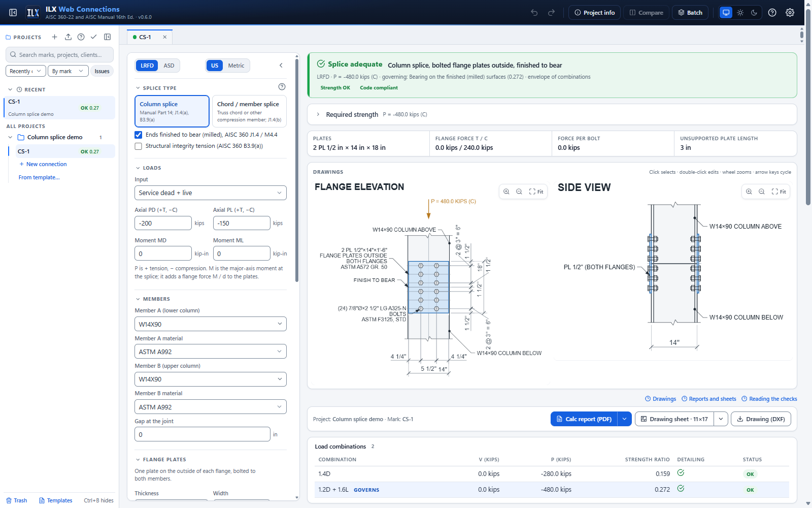This screenshot has width=812, height=508.
Task: Toggle the sidebar panel icon in header
Action: 13,13
